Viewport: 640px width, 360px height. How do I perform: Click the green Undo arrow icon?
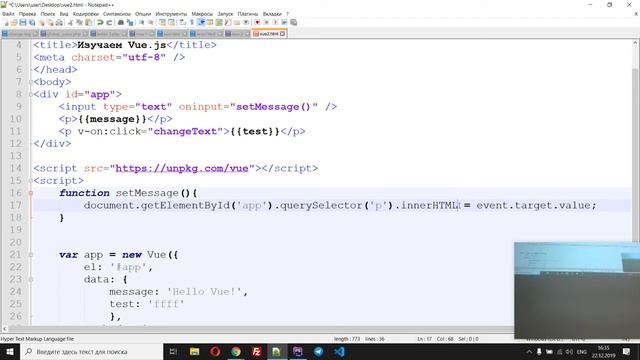tap(100, 22)
